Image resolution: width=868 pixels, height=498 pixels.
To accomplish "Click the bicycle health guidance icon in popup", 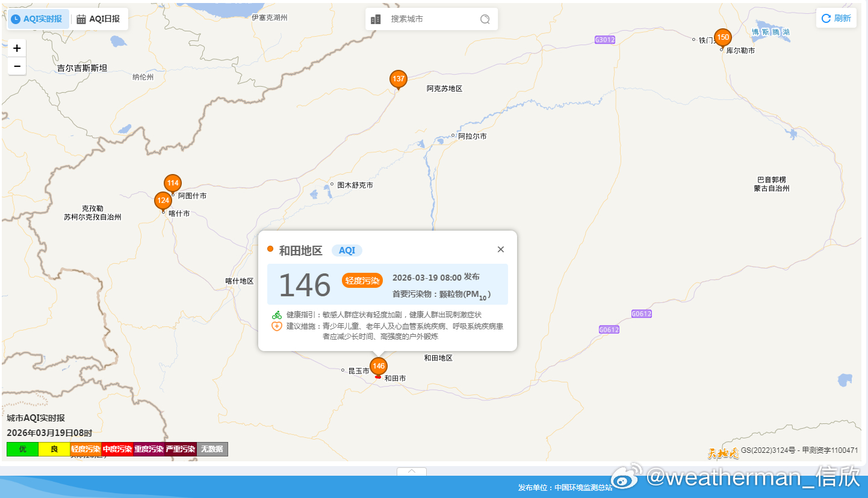I will tap(276, 314).
